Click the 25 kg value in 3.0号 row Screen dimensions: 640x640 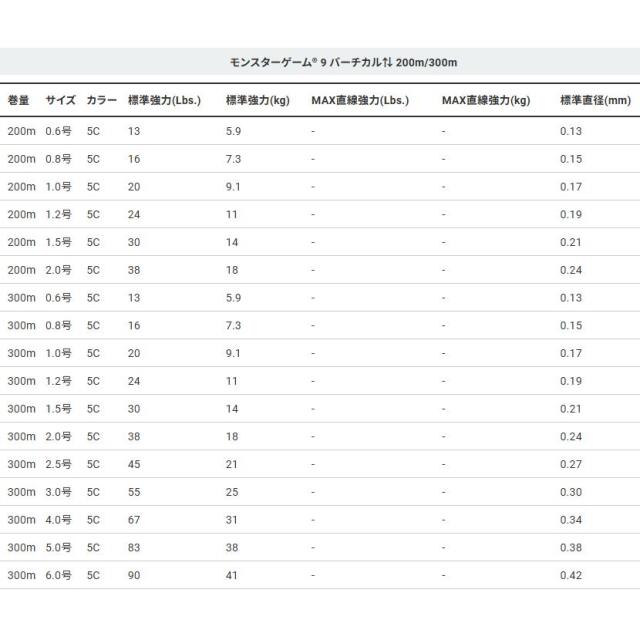coord(232,492)
